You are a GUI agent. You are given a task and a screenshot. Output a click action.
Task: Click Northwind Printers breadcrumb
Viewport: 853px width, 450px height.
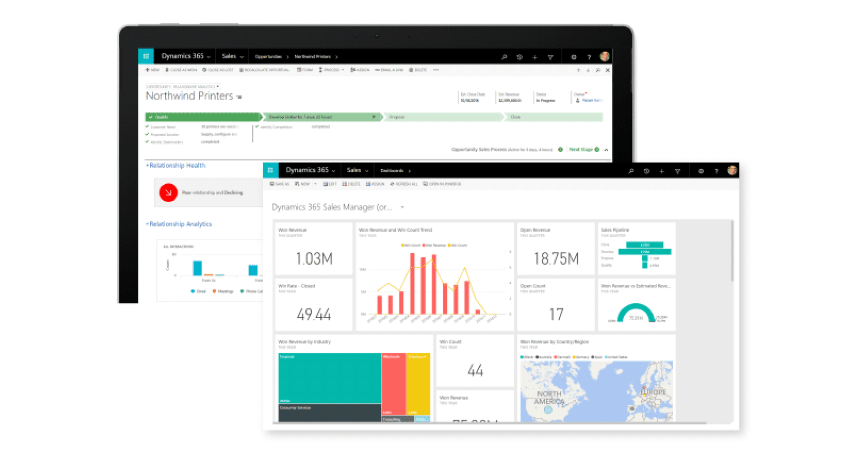click(x=313, y=57)
